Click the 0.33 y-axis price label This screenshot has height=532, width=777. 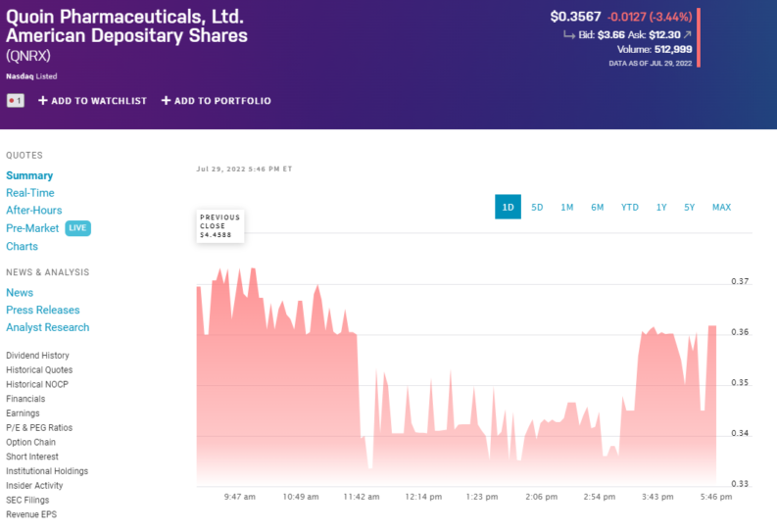point(740,483)
